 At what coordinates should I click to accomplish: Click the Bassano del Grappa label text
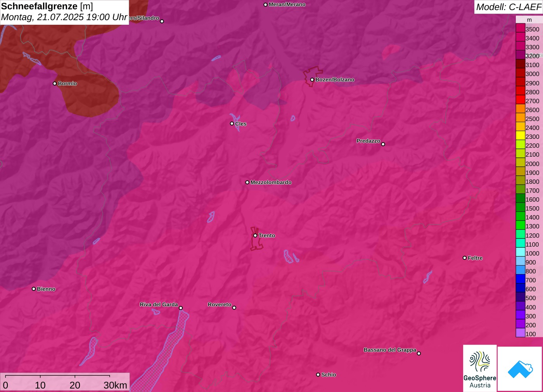[x=390, y=350]
